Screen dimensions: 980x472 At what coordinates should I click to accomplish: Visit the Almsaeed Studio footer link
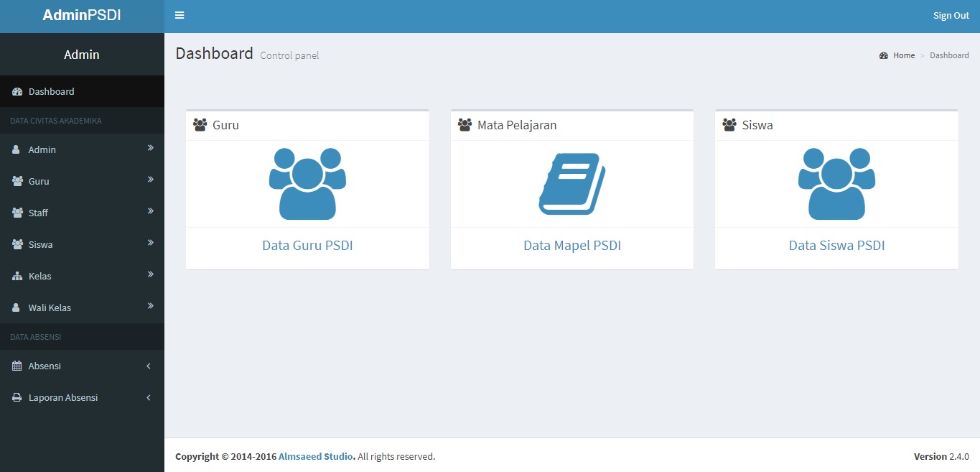coord(315,457)
